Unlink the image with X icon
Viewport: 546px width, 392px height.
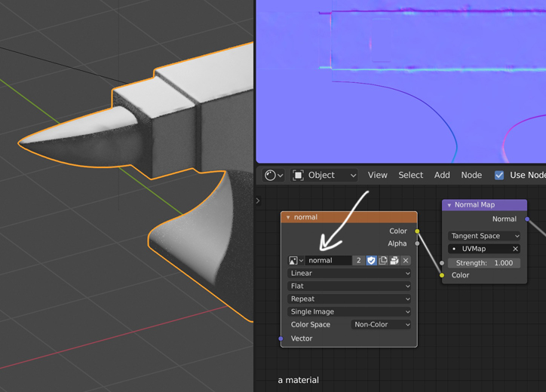click(x=405, y=260)
